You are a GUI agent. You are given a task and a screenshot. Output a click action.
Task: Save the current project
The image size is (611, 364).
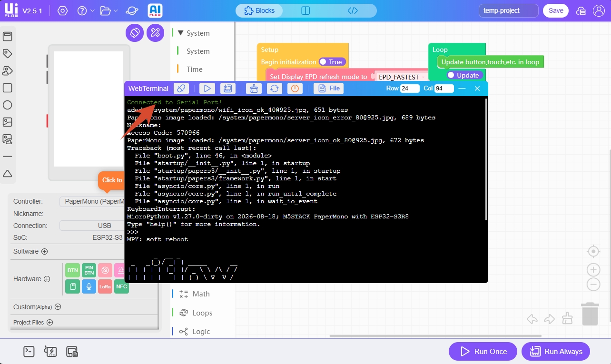(556, 10)
